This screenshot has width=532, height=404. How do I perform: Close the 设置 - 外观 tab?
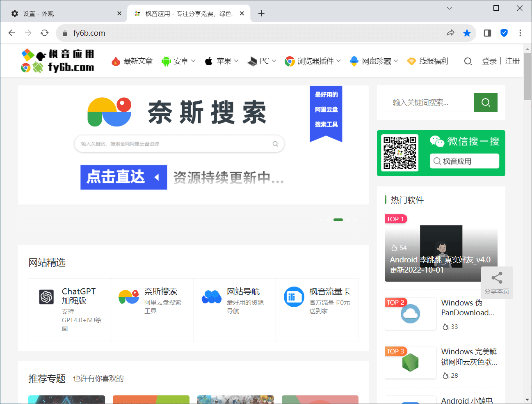click(119, 14)
